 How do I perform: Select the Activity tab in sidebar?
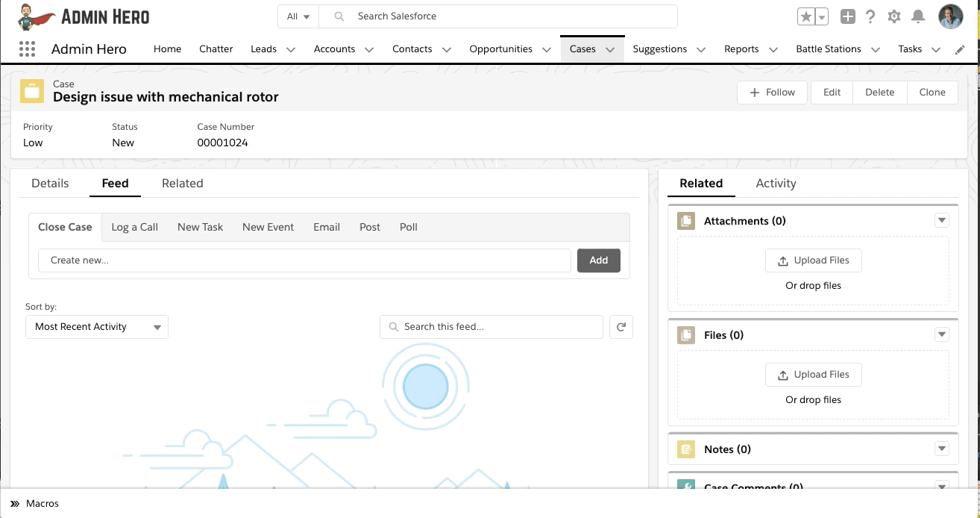[x=776, y=184]
